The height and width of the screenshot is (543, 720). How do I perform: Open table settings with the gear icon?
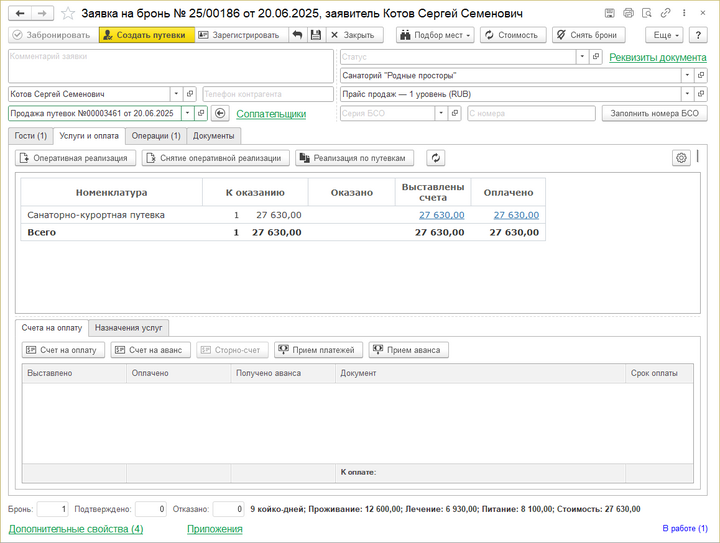(681, 158)
